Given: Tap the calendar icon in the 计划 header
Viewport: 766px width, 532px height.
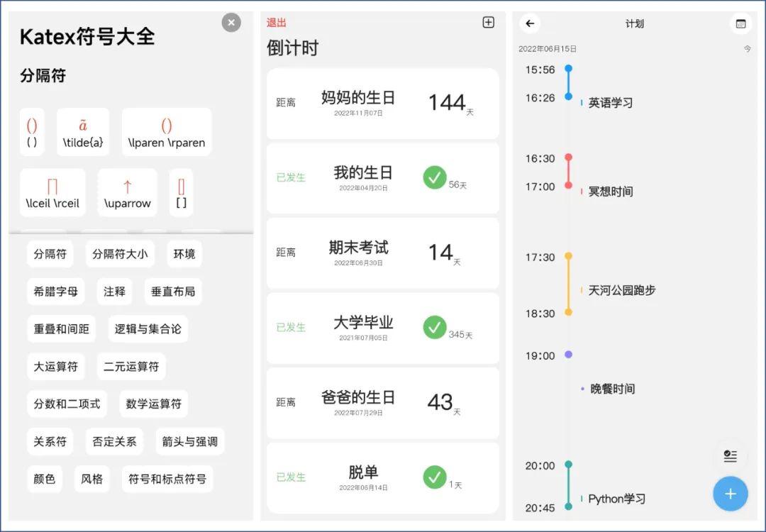Looking at the screenshot, I should [741, 23].
